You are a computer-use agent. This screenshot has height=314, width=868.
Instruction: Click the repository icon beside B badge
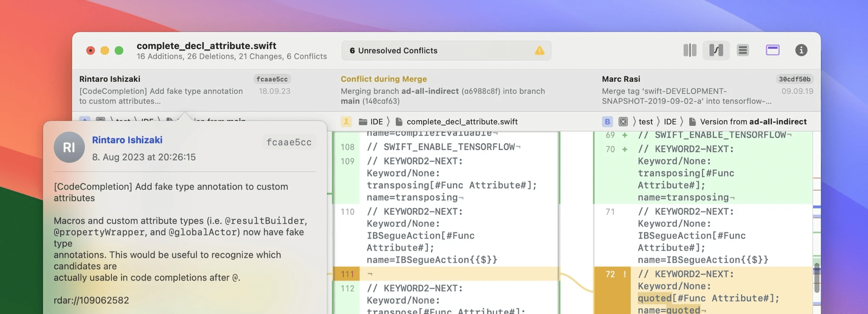click(623, 122)
